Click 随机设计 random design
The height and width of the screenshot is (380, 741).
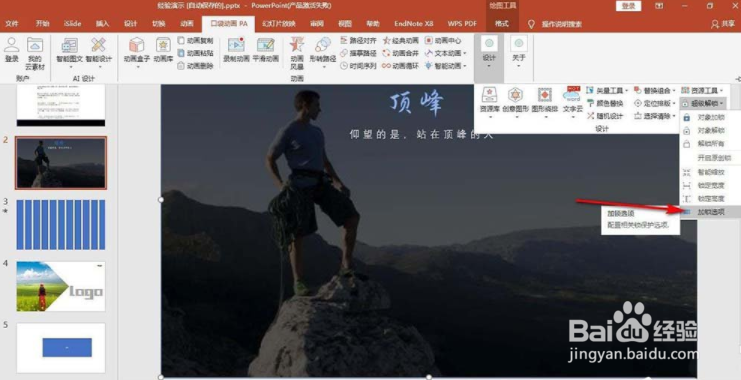click(605, 116)
